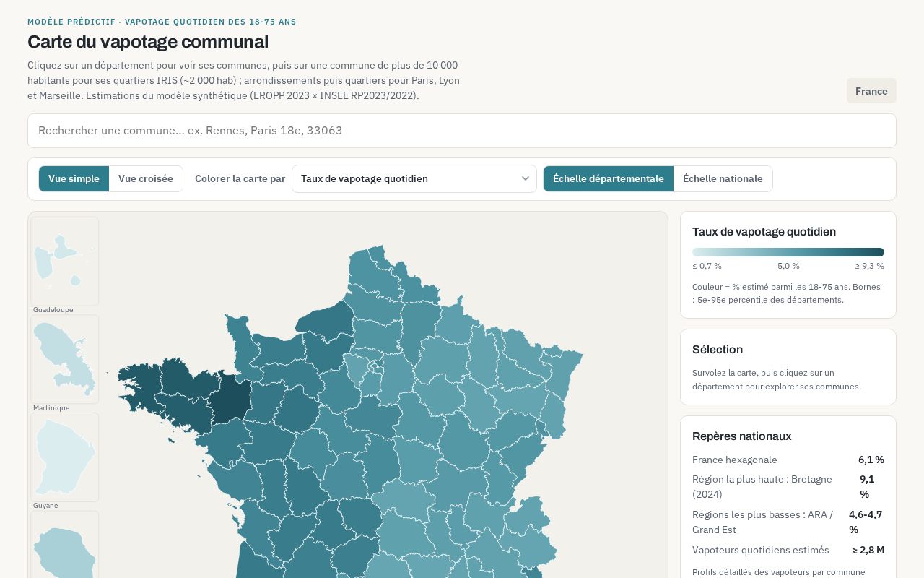Focus the commune search field
Screen dimensions: 924x578
(x=462, y=131)
